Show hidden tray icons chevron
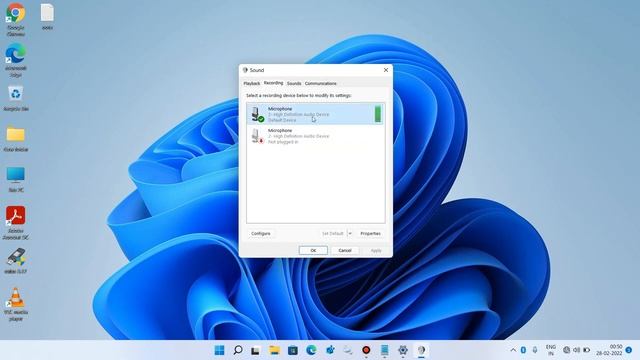The height and width of the screenshot is (360, 640). click(513, 350)
